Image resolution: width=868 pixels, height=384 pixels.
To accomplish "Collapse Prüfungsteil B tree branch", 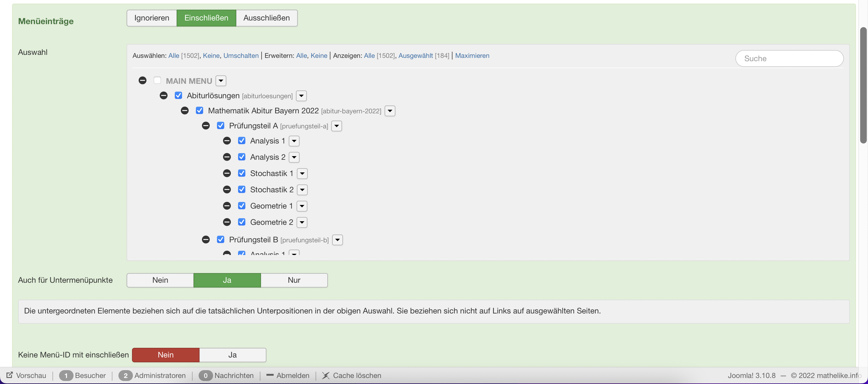I will tap(206, 240).
